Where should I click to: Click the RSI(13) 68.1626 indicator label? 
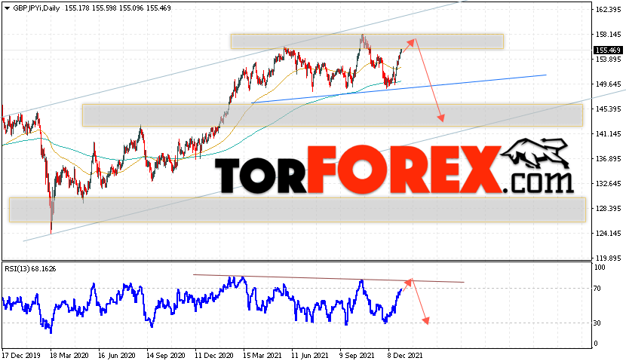(30, 269)
